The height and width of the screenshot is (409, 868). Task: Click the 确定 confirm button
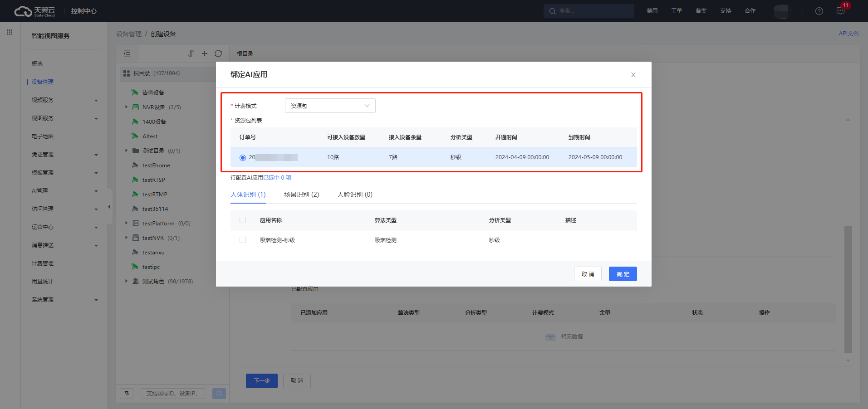623,274
